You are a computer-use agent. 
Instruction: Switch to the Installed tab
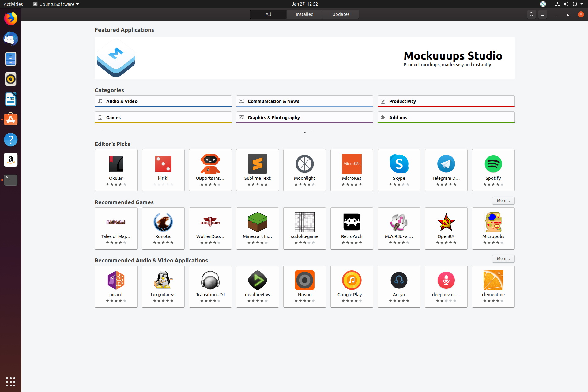(304, 14)
